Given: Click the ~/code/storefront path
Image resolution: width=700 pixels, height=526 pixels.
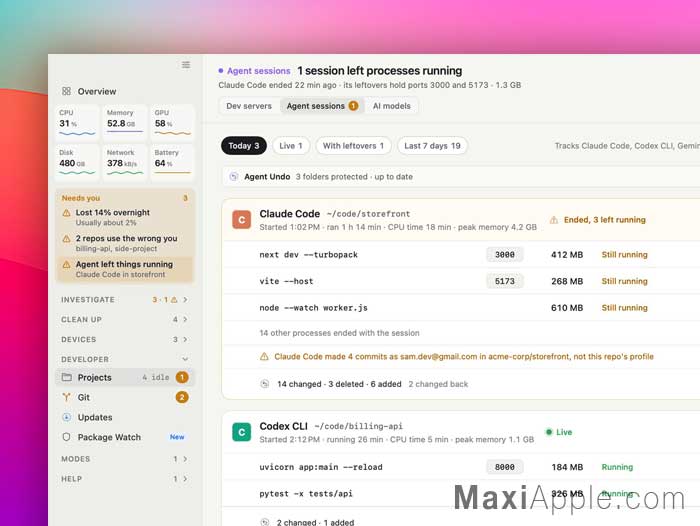Looking at the screenshot, I should 368,214.
